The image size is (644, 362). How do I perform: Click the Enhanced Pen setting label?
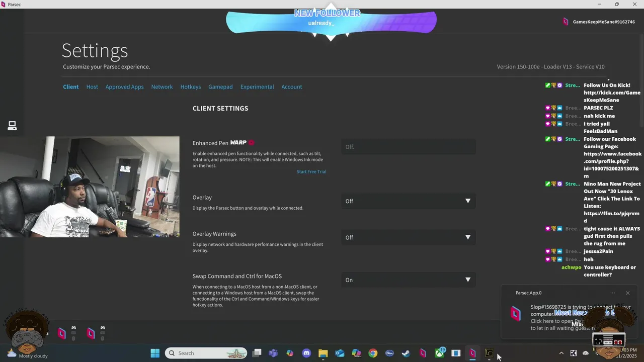[x=210, y=143]
